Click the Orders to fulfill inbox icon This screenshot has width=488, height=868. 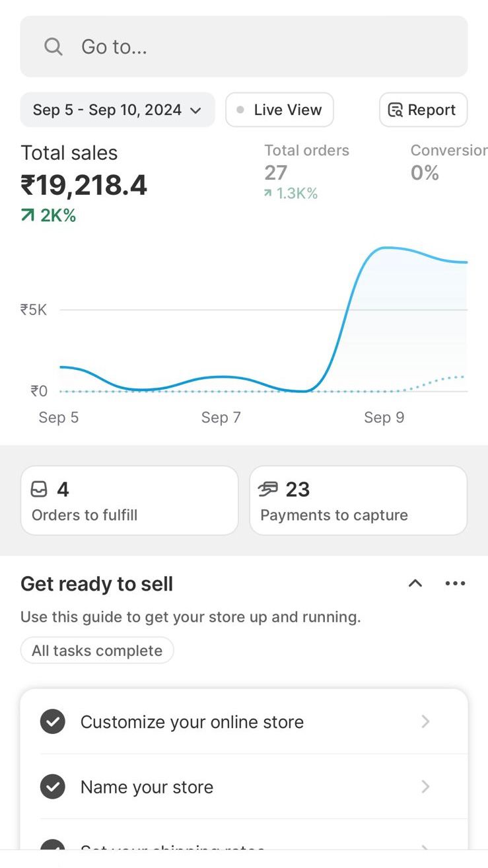(40, 489)
